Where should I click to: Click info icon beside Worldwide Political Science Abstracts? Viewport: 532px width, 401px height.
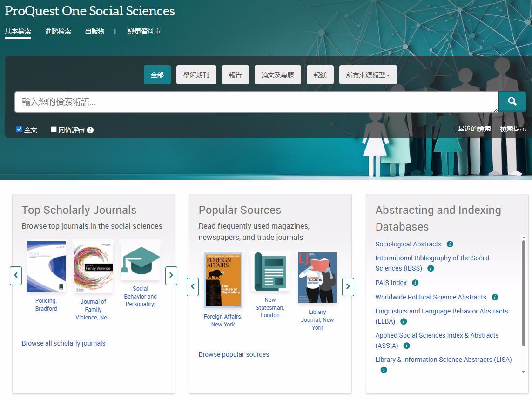coord(495,297)
